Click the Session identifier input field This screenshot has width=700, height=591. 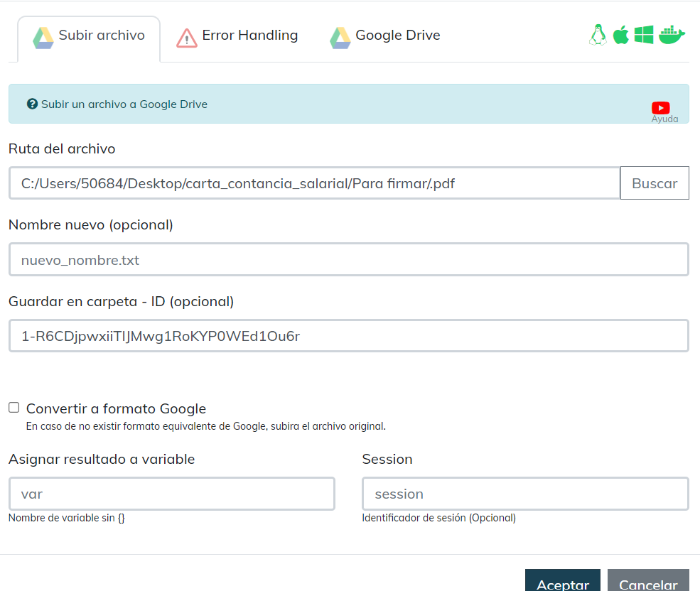[525, 494]
